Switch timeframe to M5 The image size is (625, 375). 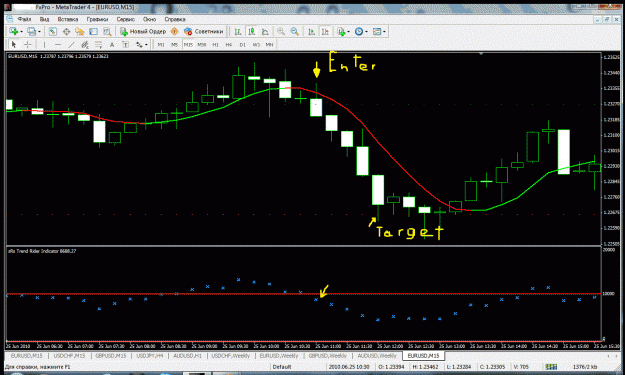[x=174, y=45]
